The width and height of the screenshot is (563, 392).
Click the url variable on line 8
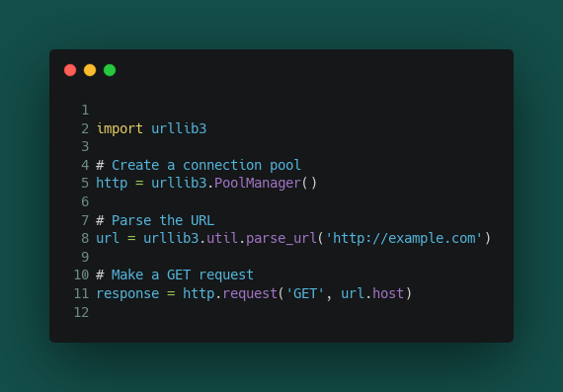click(108, 238)
